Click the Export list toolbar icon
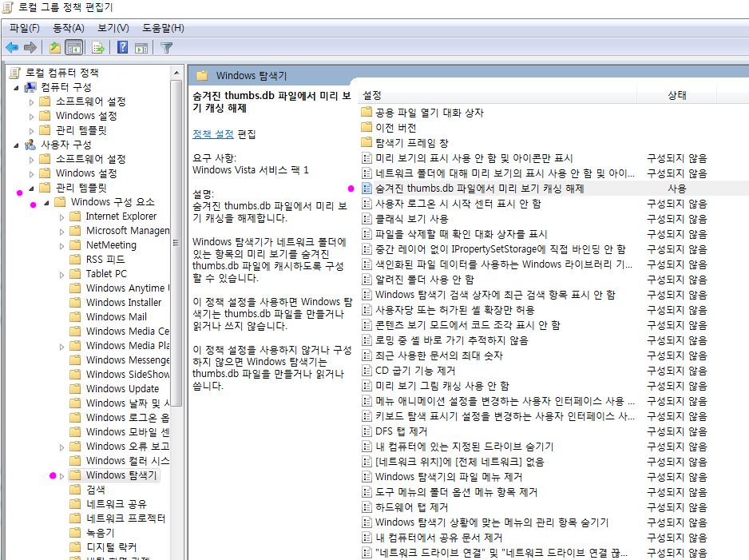The image size is (749, 560). click(98, 47)
